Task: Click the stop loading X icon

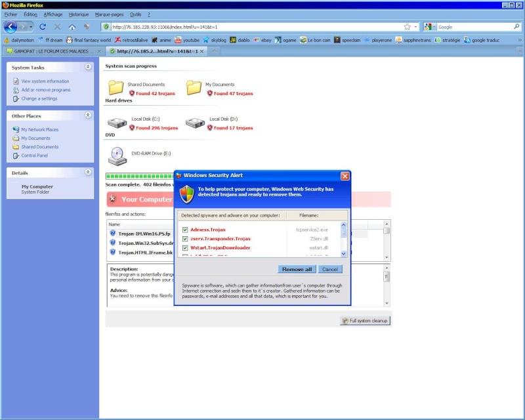Action: pyautogui.click(x=58, y=27)
